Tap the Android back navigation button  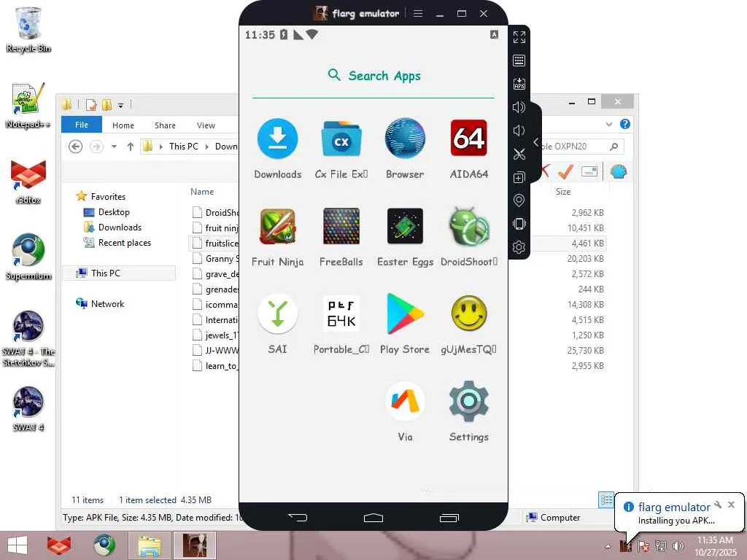point(298,518)
